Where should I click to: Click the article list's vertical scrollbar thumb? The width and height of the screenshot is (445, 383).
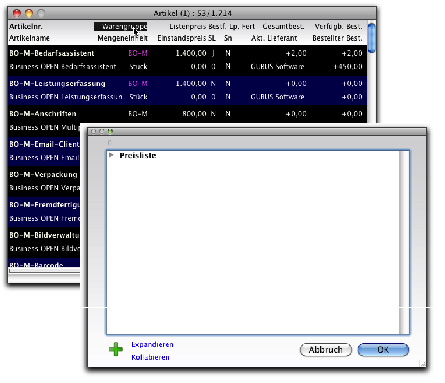pyautogui.click(x=372, y=38)
